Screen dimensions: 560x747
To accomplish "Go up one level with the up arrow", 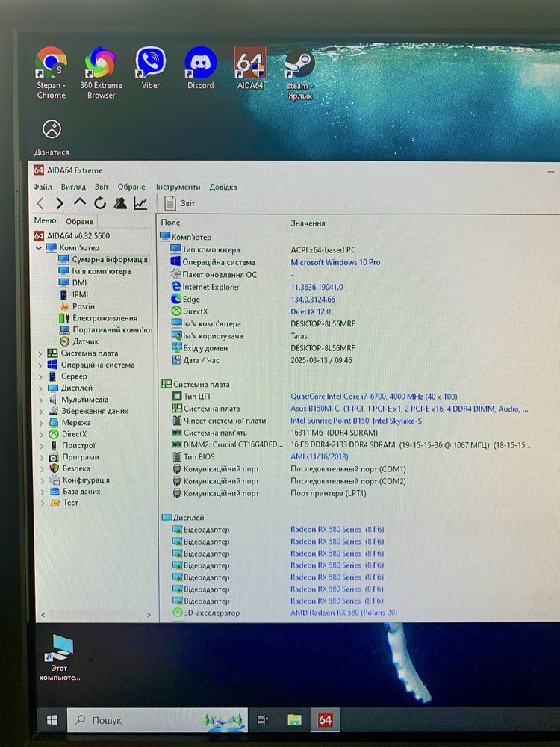I will (x=80, y=203).
